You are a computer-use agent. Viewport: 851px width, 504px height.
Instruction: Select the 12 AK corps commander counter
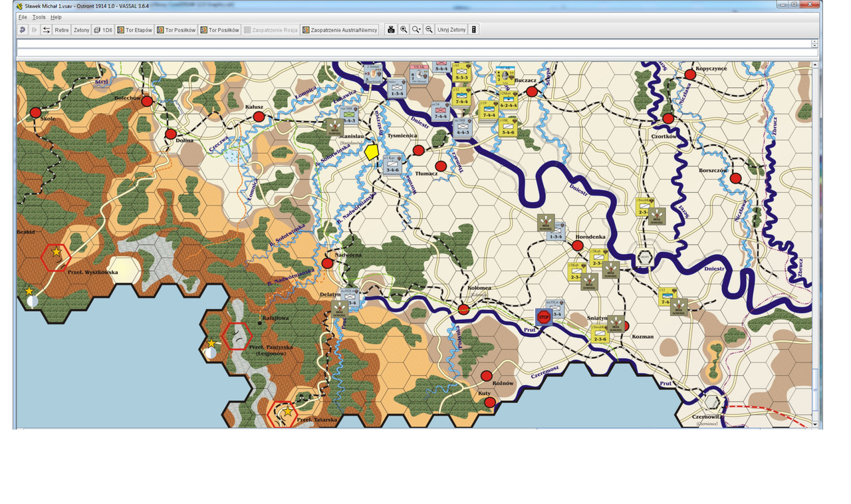(507, 74)
